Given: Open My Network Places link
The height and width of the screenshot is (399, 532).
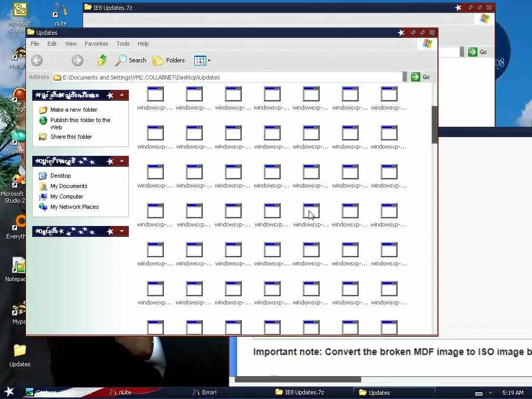Looking at the screenshot, I should (x=75, y=207).
